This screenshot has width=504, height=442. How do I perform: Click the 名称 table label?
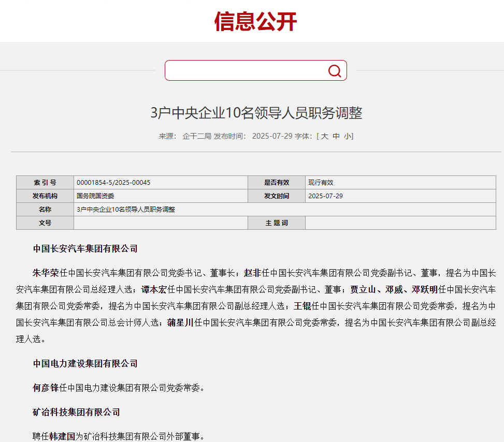[x=45, y=210]
